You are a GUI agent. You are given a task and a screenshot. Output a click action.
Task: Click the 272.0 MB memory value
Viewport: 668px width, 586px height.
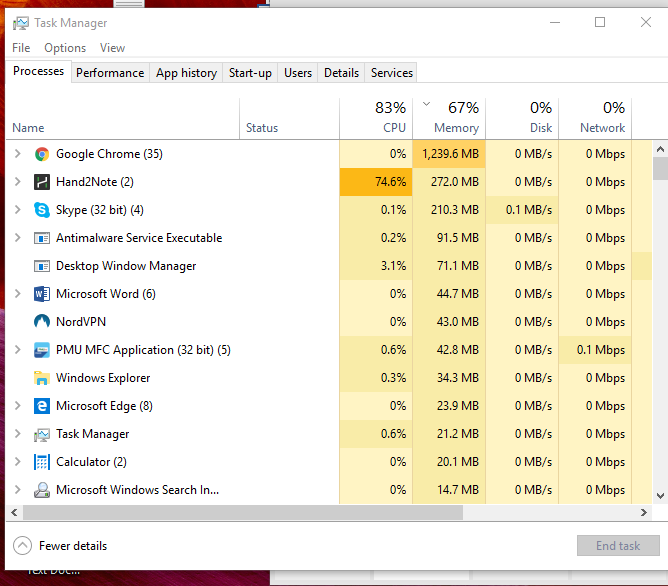[x=455, y=182]
